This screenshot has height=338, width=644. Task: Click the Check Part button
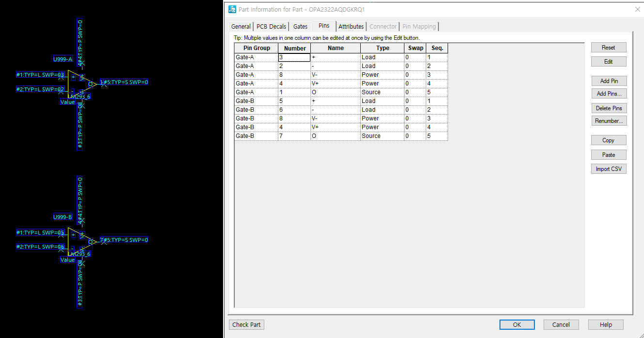246,325
